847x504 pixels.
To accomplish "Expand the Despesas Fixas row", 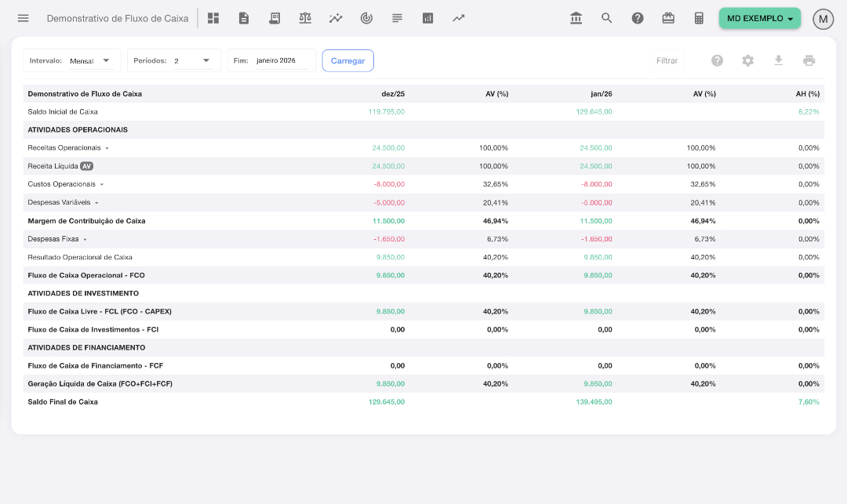I will (x=85, y=239).
